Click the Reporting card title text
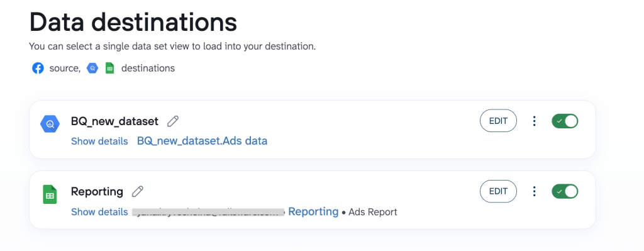The image size is (644, 251). (97, 191)
